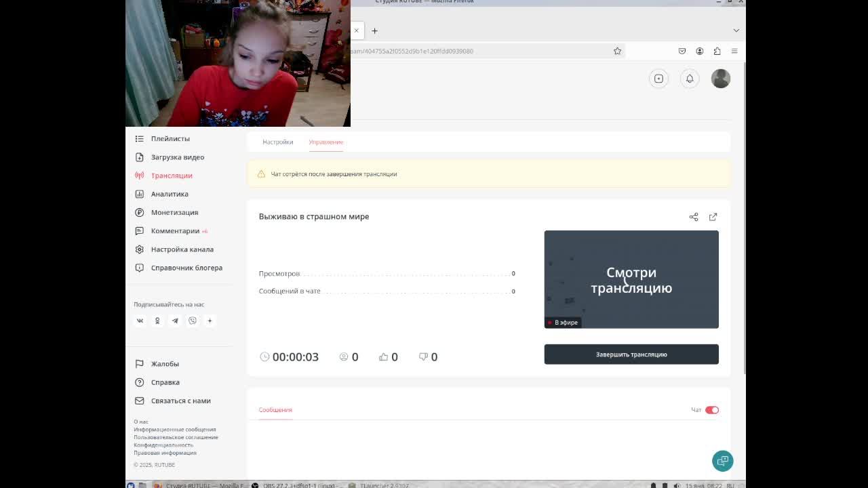Click the page vertical scrollbar
Image resolution: width=868 pixels, height=488 pixels.
coord(744,217)
